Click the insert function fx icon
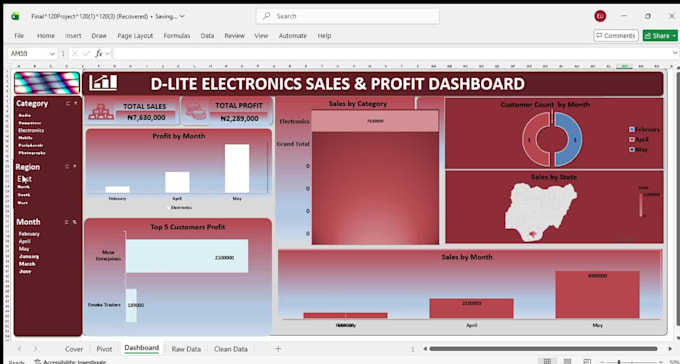 98,53
